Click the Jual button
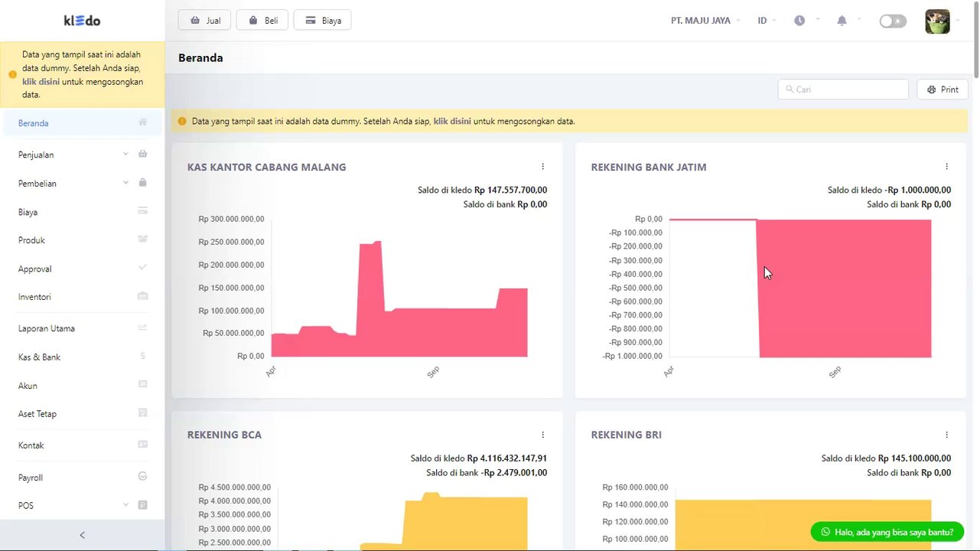Image resolution: width=980 pixels, height=551 pixels. tap(204, 21)
